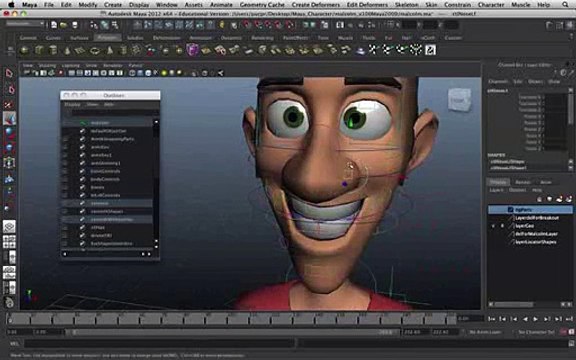Screen dimensions: 576x360
Task: Click the Open Scene folder icon
Action: [x=64, y=25]
